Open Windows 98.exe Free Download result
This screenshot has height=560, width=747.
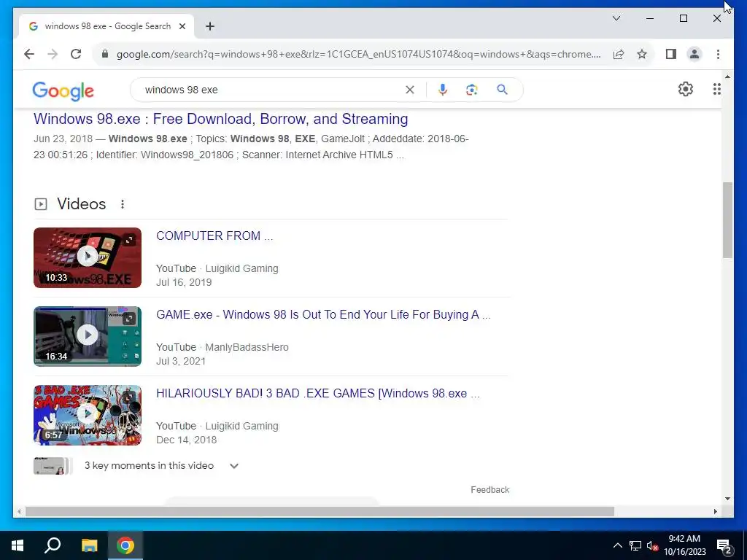tap(220, 119)
